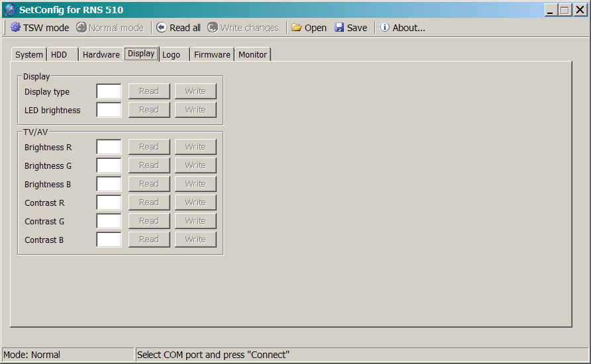Go to the Logo tab
This screenshot has height=364, width=591.
click(174, 54)
